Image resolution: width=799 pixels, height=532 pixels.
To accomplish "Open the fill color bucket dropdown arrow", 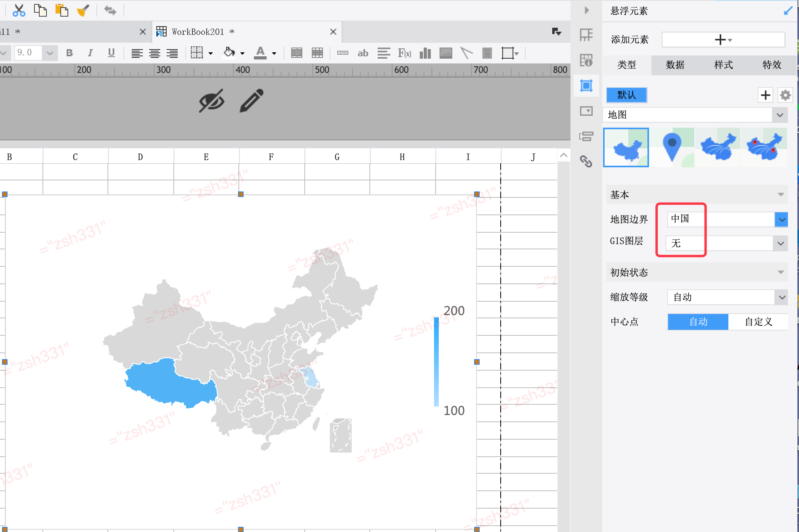I will pos(242,54).
